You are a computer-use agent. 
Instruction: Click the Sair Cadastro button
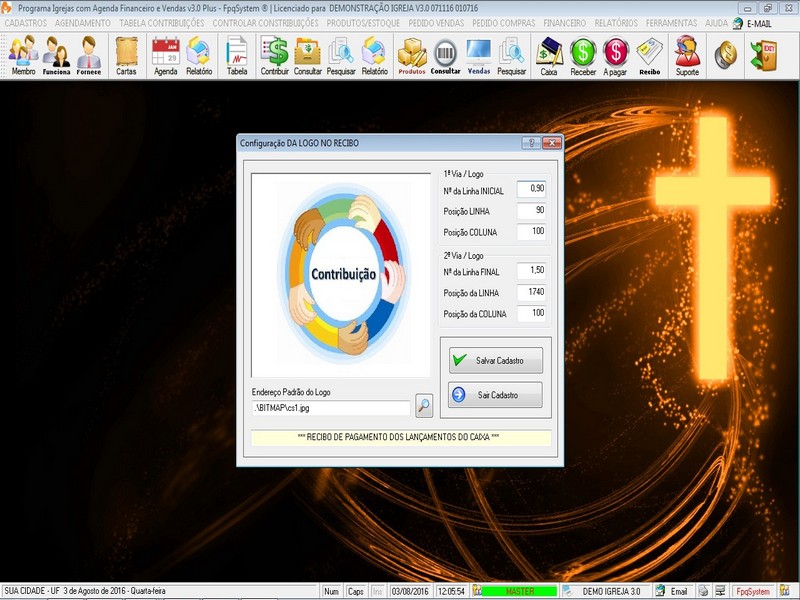495,395
